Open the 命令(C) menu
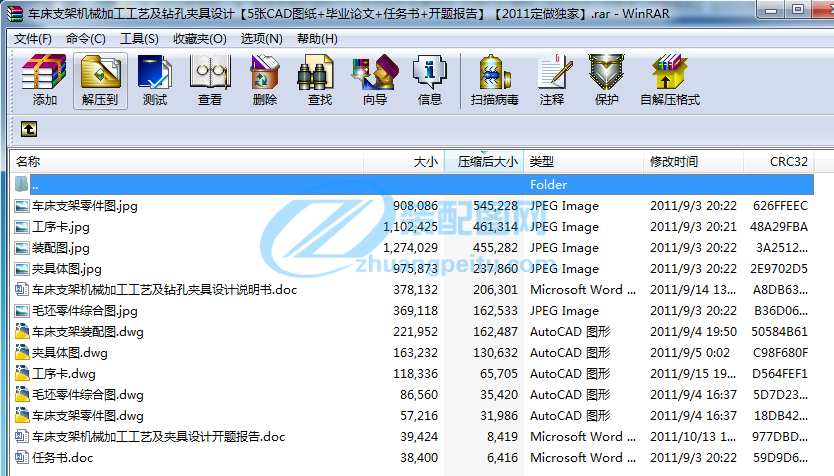834x476 pixels. click(86, 39)
